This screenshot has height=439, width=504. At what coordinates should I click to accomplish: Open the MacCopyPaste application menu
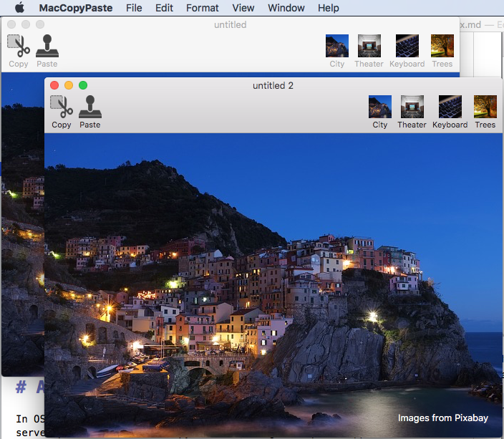(x=76, y=8)
